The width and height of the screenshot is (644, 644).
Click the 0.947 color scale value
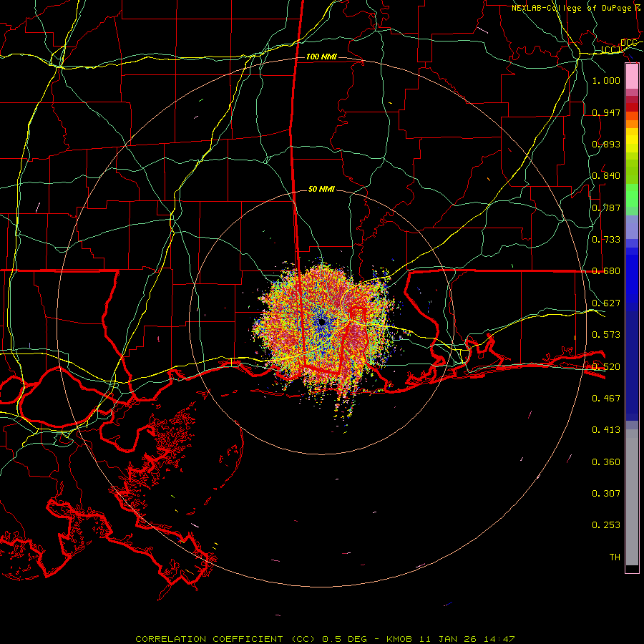click(606, 112)
